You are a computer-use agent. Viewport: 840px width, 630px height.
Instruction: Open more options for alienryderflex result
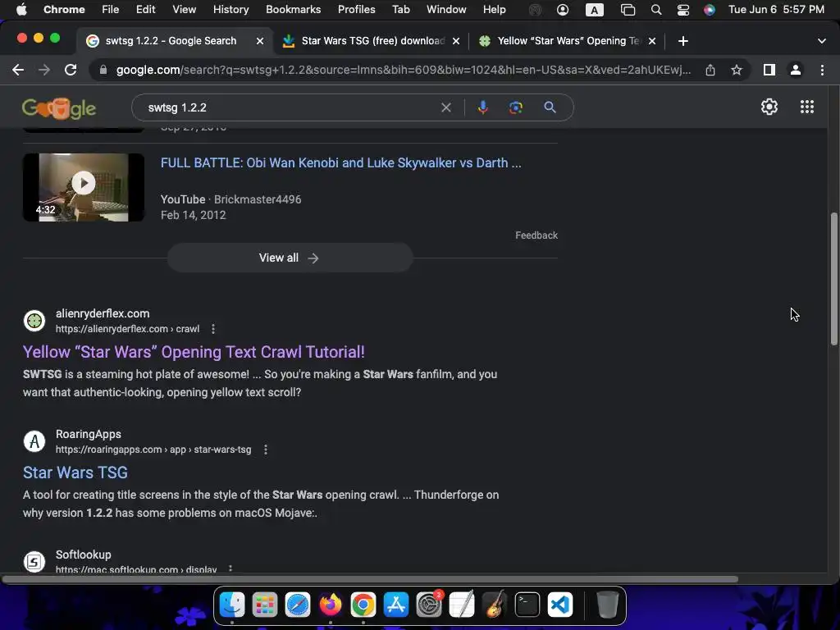tap(213, 329)
